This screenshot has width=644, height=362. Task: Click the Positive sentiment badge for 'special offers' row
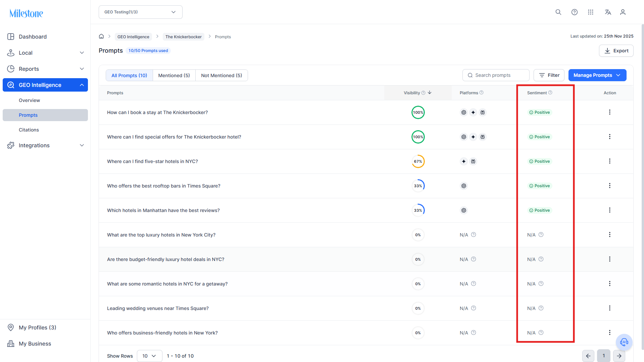540,137
